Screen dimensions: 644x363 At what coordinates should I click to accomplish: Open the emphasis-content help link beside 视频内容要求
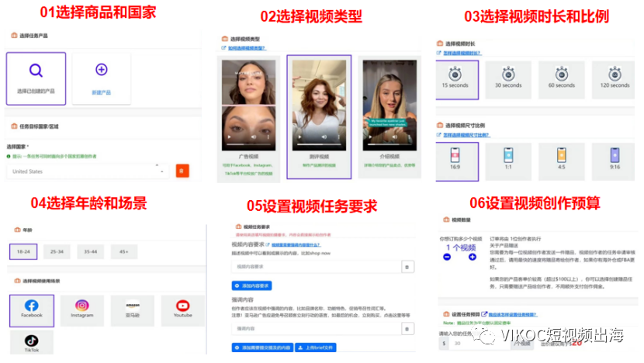[x=296, y=245]
